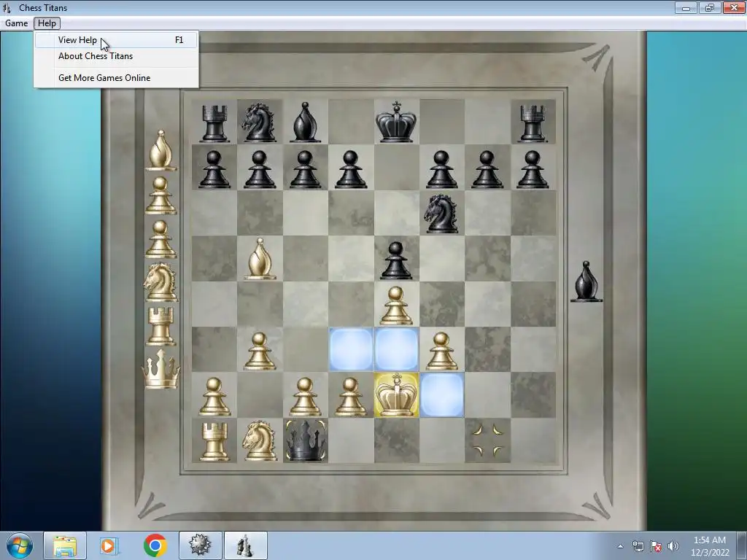Screen dimensions: 747x560
Task: Click the black queen on c1
Action: [306, 440]
